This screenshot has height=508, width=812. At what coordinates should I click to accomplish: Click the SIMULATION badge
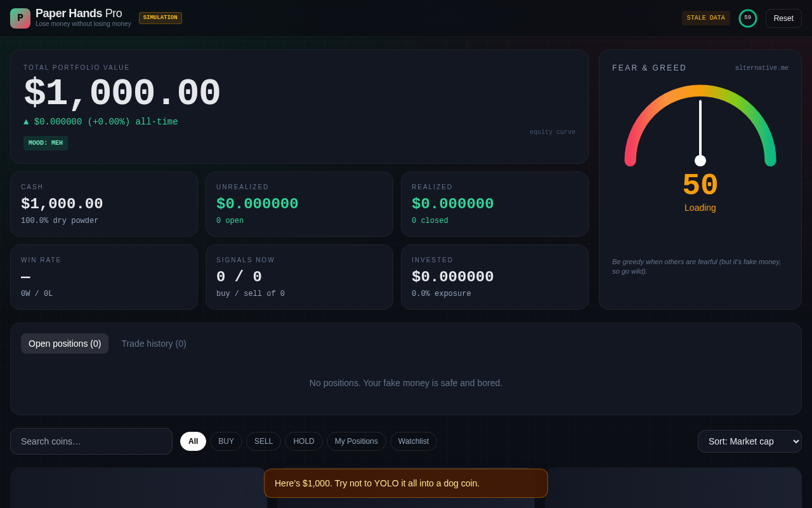click(160, 18)
